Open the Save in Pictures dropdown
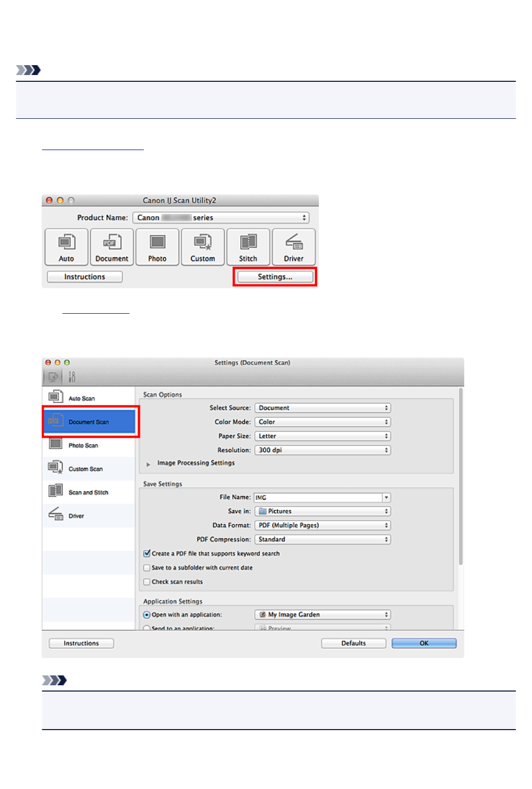 (x=323, y=511)
